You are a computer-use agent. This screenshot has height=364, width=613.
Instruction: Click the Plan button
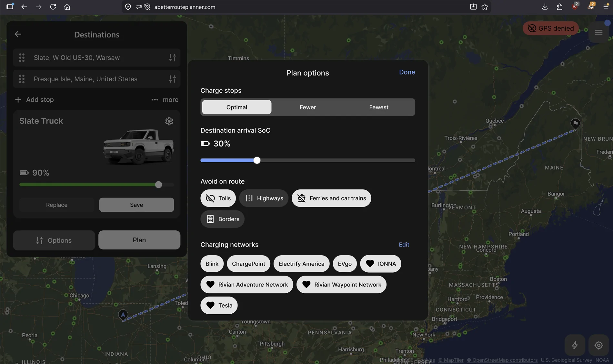click(x=139, y=240)
